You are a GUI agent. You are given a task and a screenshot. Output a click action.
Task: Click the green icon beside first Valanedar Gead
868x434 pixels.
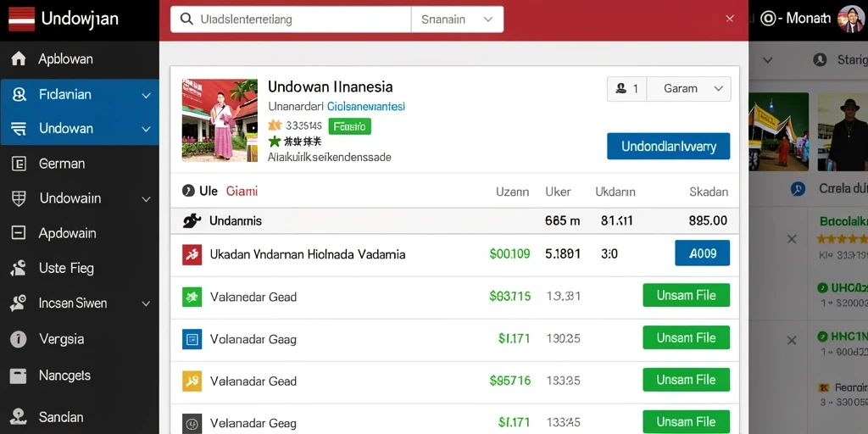[x=192, y=298]
